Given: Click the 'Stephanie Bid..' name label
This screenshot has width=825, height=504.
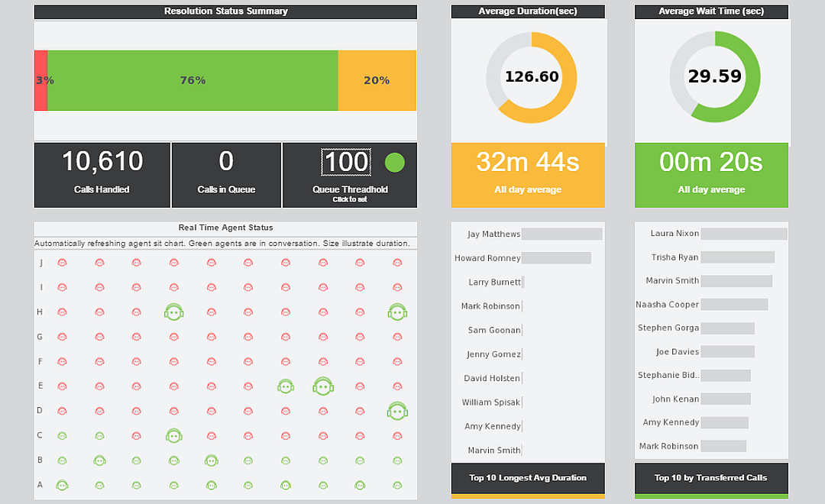Looking at the screenshot, I should pos(668,375).
